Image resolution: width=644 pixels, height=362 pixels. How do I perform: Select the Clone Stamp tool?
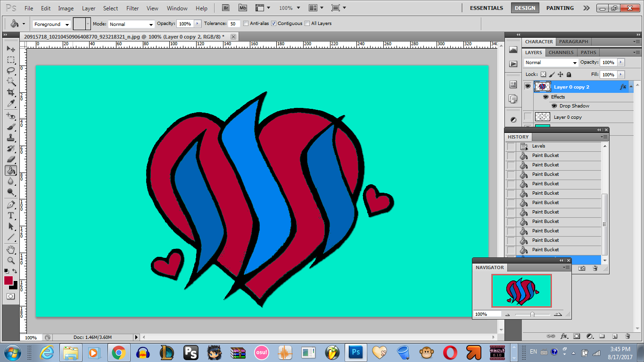point(11,138)
